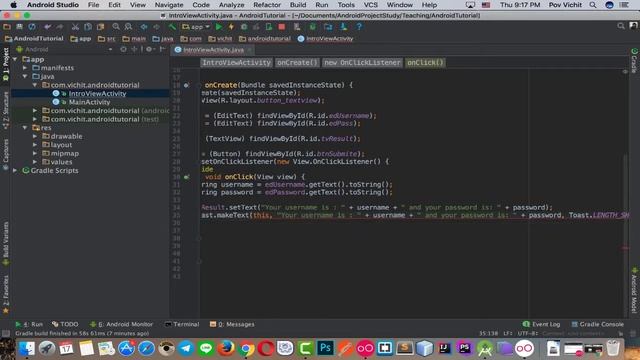
Task: Open the Navigate menu
Action: [169, 5]
